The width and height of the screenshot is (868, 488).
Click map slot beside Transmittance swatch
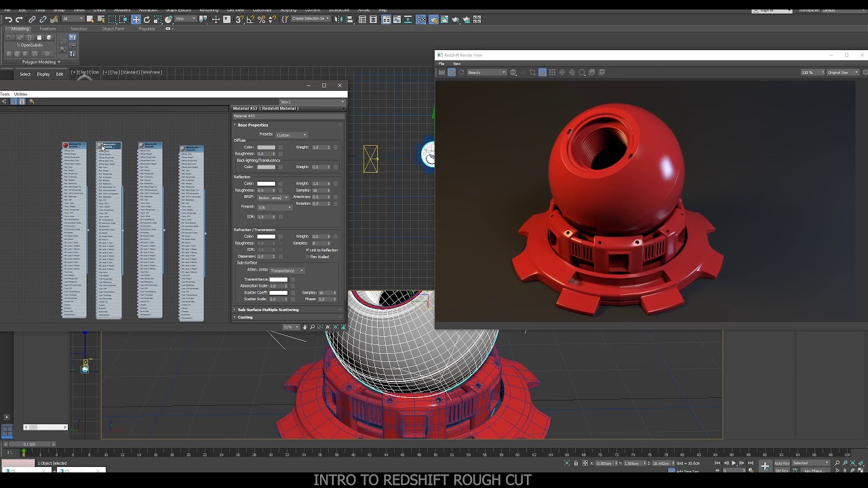click(x=292, y=280)
